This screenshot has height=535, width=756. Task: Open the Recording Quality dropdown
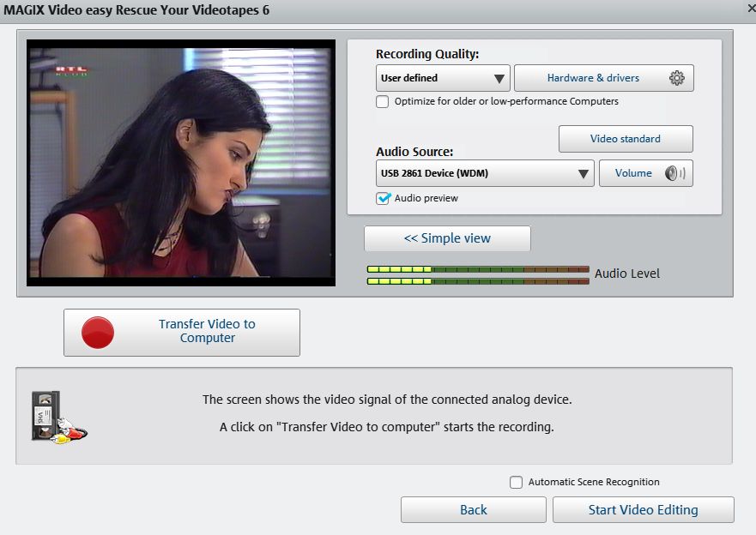(x=443, y=78)
